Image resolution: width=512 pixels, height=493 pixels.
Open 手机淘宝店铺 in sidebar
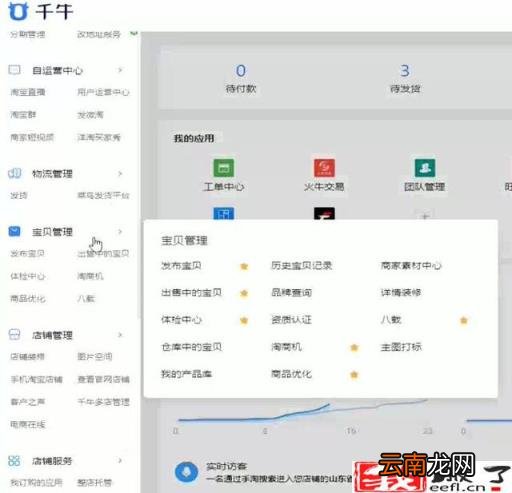click(x=36, y=379)
